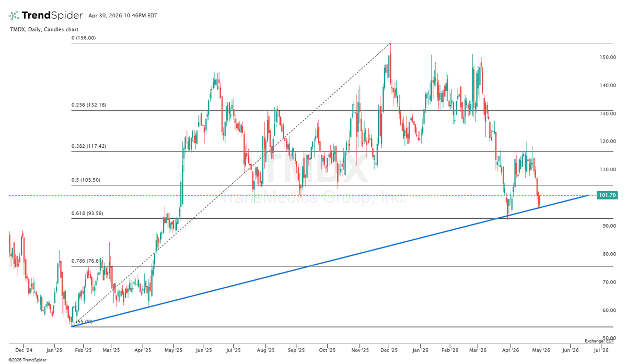Click the Dec '25 date label
Viewport: 627px width, 364px height.
[389, 351]
